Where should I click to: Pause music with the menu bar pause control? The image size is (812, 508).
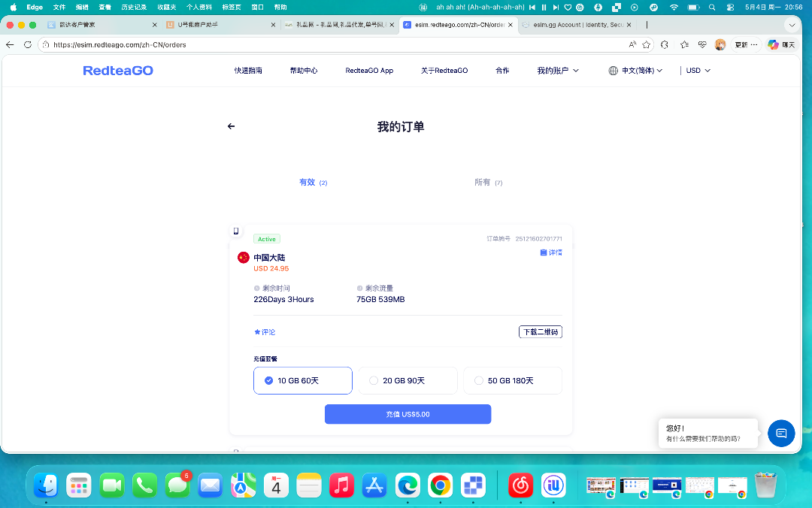(544, 8)
